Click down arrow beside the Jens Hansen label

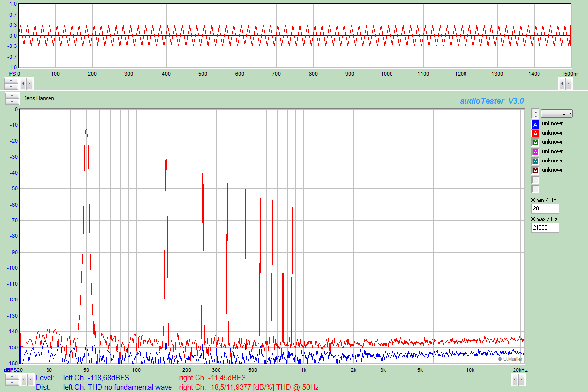click(12, 101)
